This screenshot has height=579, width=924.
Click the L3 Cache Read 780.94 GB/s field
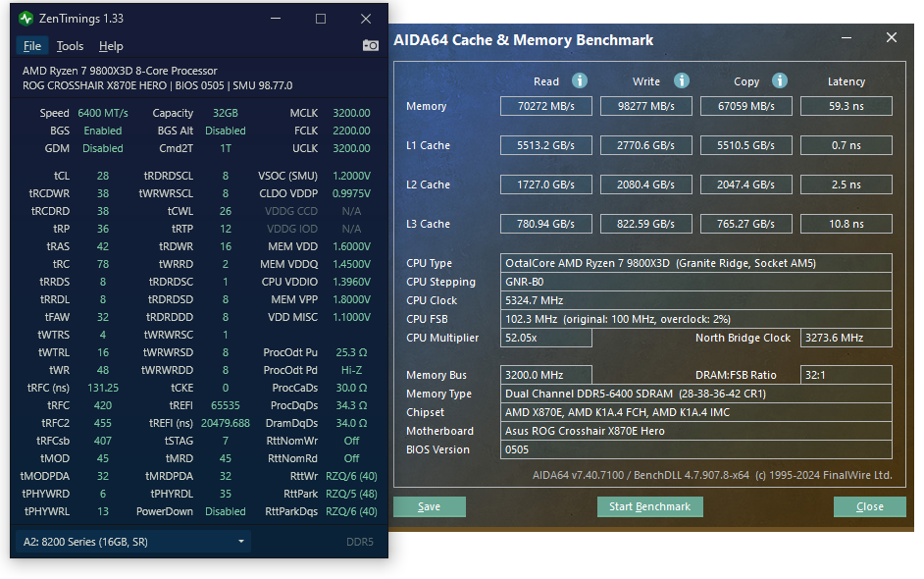[545, 224]
